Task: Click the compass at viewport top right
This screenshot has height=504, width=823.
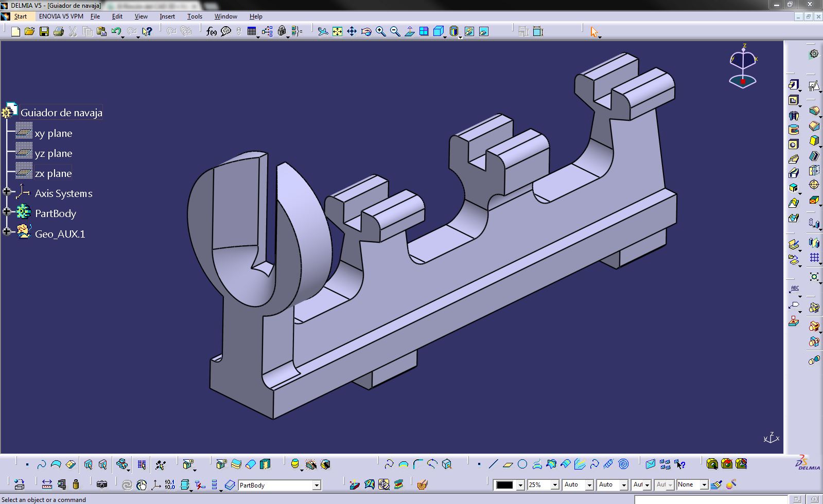Action: tap(743, 66)
